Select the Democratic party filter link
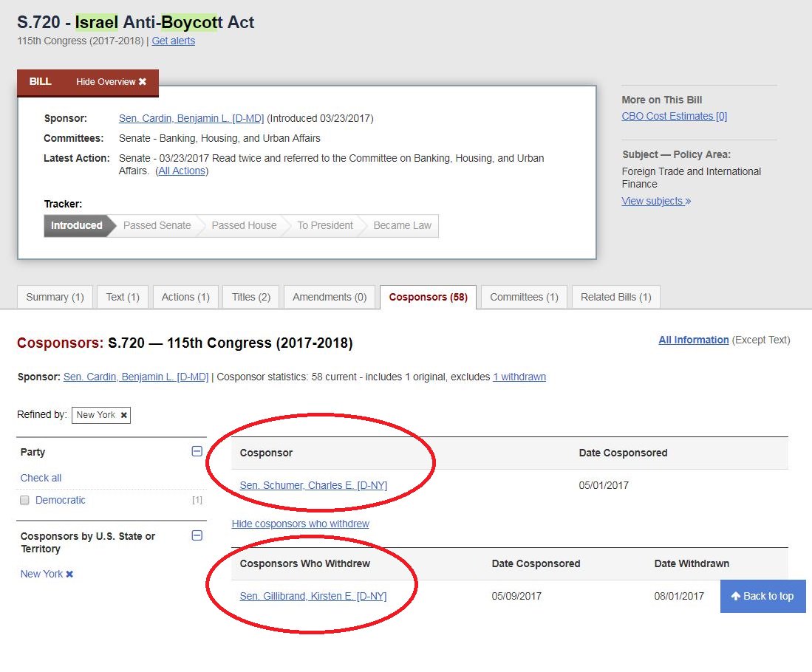 point(60,500)
